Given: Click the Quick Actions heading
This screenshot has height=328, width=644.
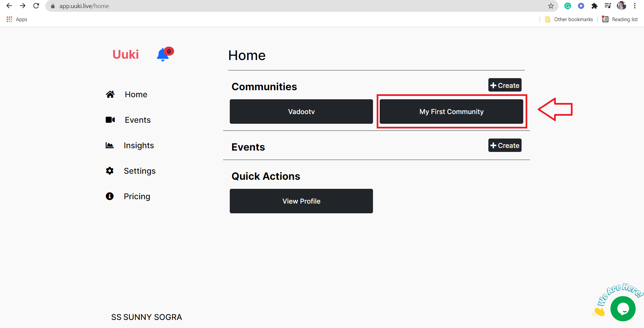Looking at the screenshot, I should [266, 176].
